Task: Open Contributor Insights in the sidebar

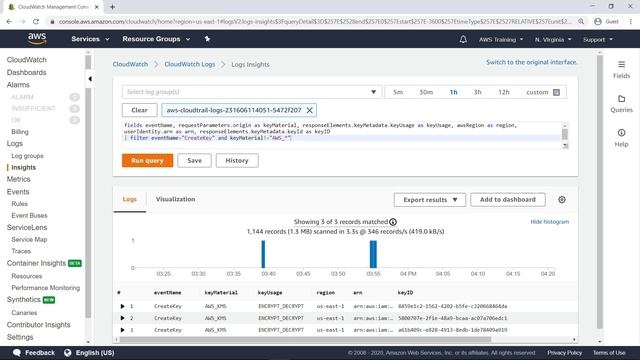Action: point(38,325)
